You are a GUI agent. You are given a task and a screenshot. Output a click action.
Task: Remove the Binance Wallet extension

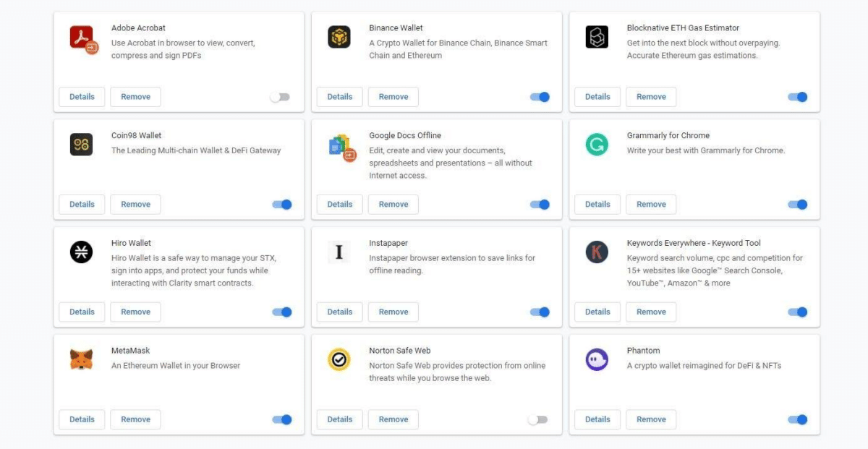coord(393,97)
